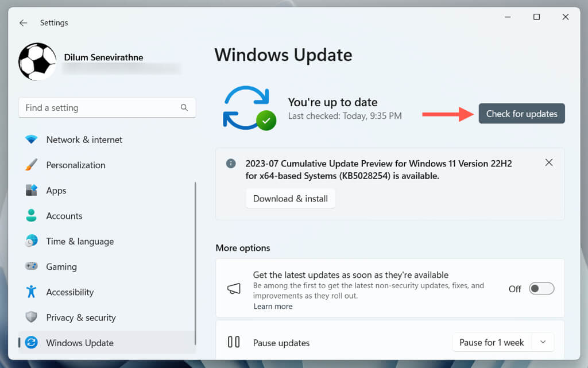Click Last checked: Today, 9:35 PM text
This screenshot has width=588, height=368.
tap(345, 116)
